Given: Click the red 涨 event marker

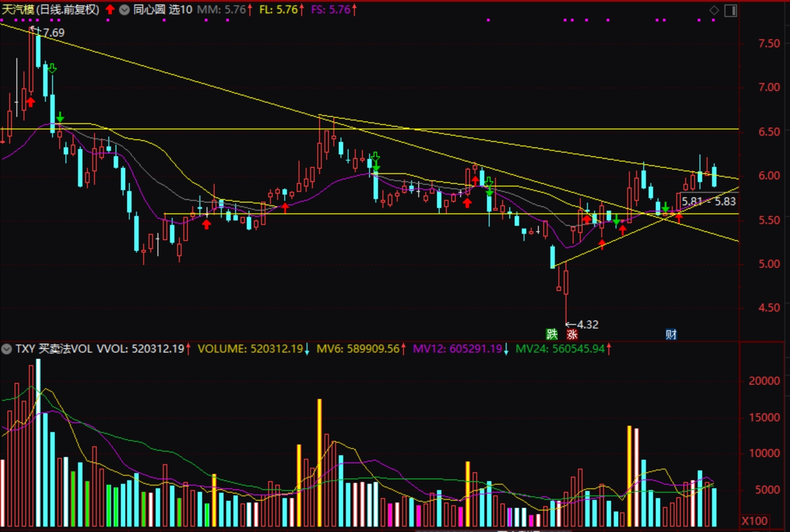Looking at the screenshot, I should pyautogui.click(x=572, y=334).
